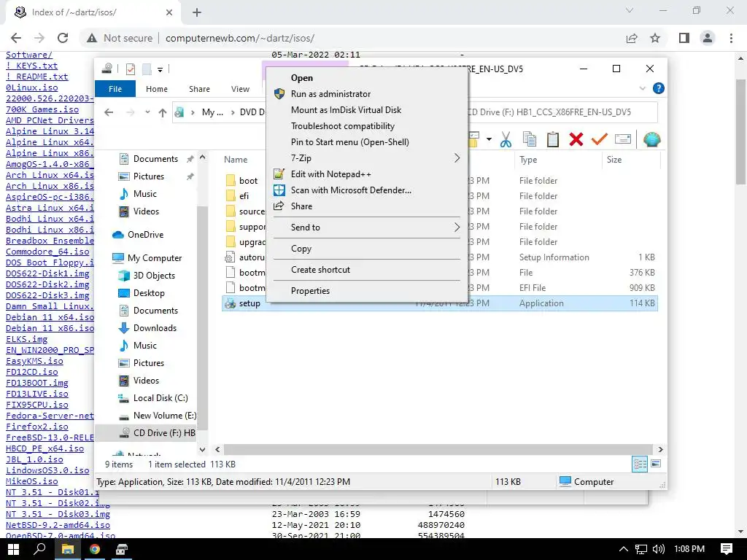Open taskbar Search
747x560 pixels.
pyautogui.click(x=40, y=549)
